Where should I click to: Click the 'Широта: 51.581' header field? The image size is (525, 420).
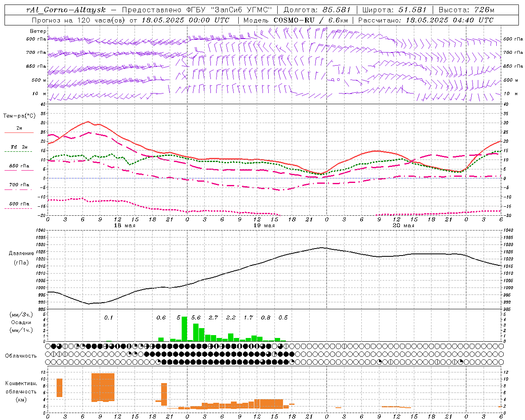(x=395, y=10)
